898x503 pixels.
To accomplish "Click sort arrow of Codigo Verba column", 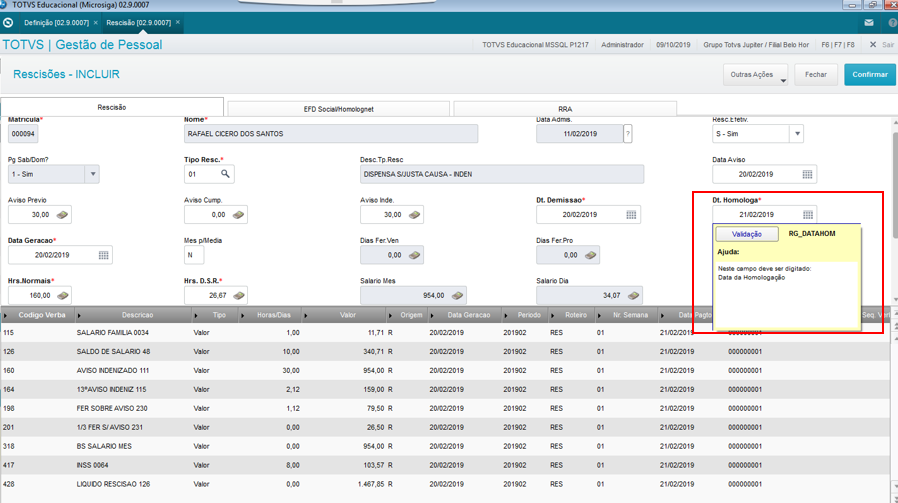I will tap(6, 315).
